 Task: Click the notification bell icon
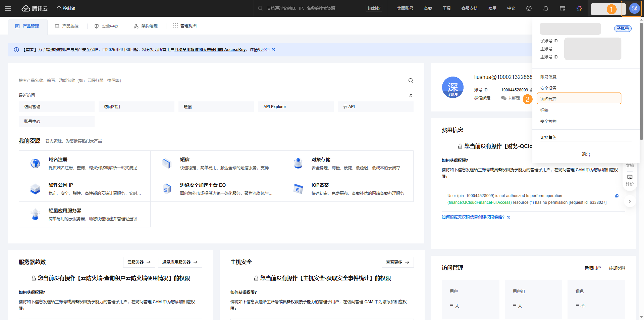tap(545, 8)
